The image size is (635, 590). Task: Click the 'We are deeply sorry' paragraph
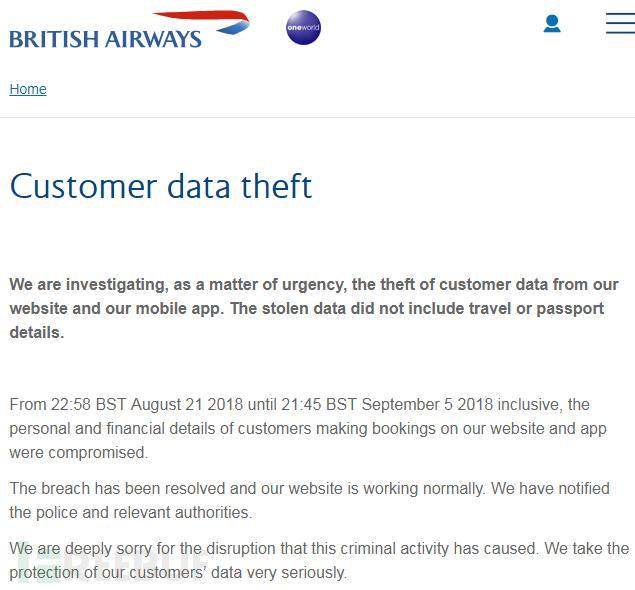(x=319, y=560)
